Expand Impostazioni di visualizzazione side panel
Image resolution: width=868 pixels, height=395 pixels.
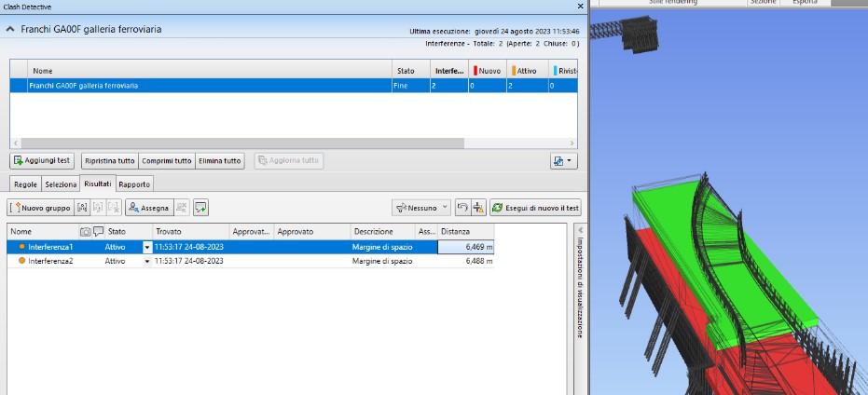(578, 230)
